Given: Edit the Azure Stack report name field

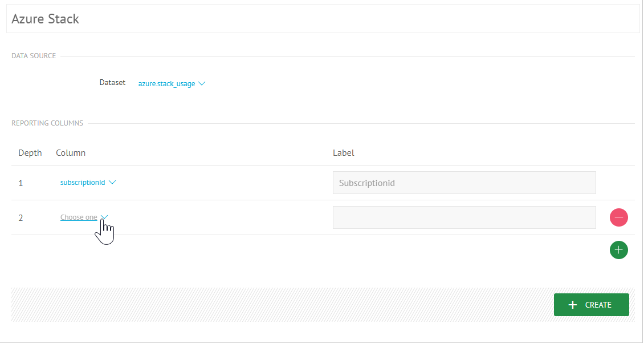Looking at the screenshot, I should [323, 19].
